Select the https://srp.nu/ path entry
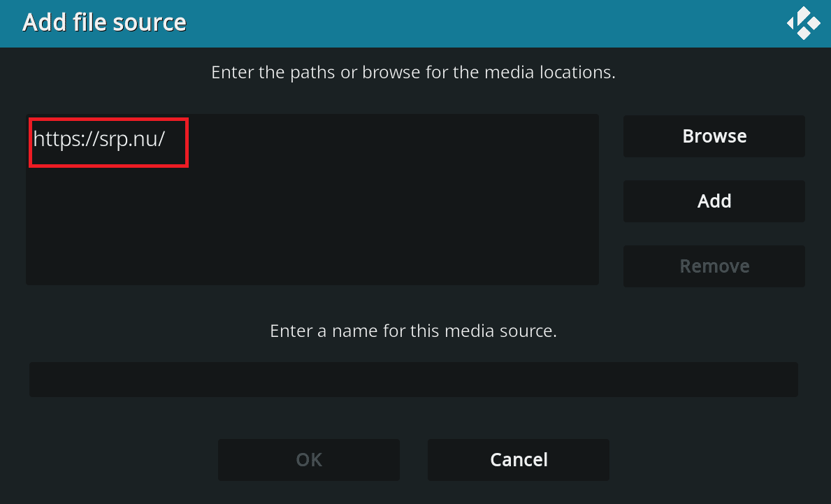This screenshot has width=831, height=504. click(99, 139)
